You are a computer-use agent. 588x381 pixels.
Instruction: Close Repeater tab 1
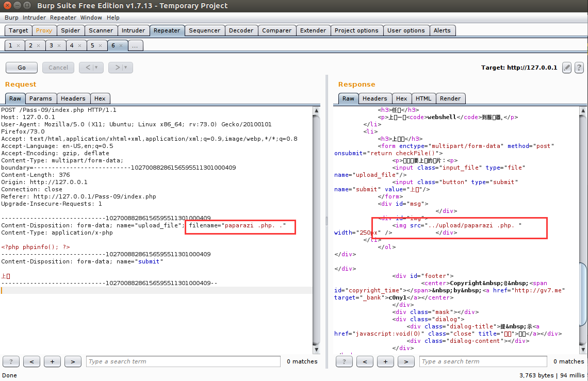coord(18,46)
